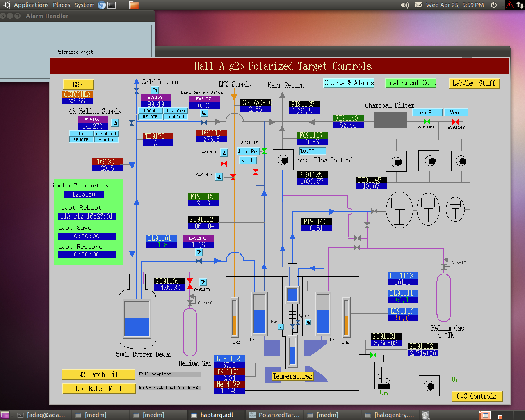Open the Bypass valve related display icon
The image size is (525, 420).
(x=308, y=322)
